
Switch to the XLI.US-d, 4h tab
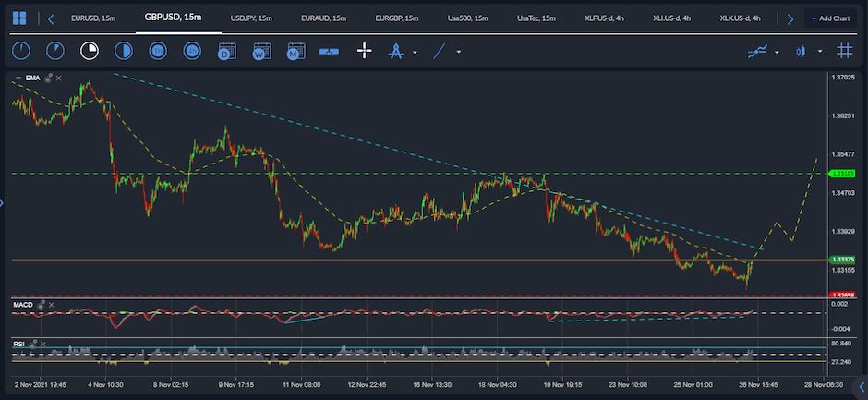click(671, 18)
